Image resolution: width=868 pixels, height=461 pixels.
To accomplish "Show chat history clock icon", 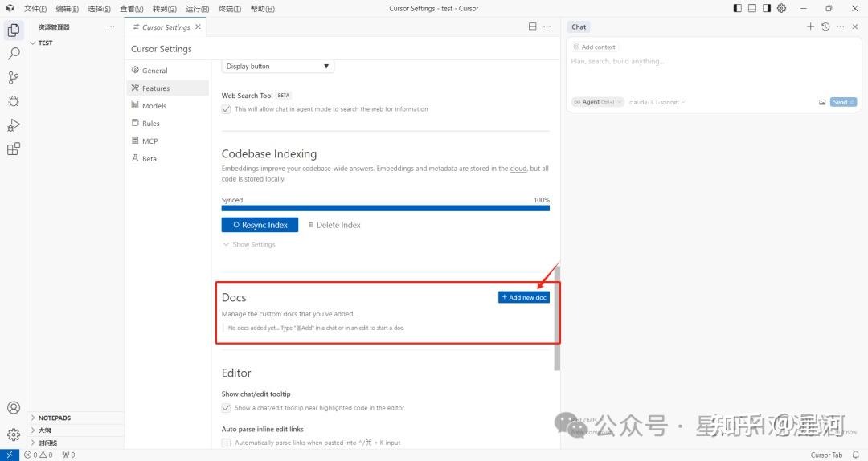I will pyautogui.click(x=825, y=27).
